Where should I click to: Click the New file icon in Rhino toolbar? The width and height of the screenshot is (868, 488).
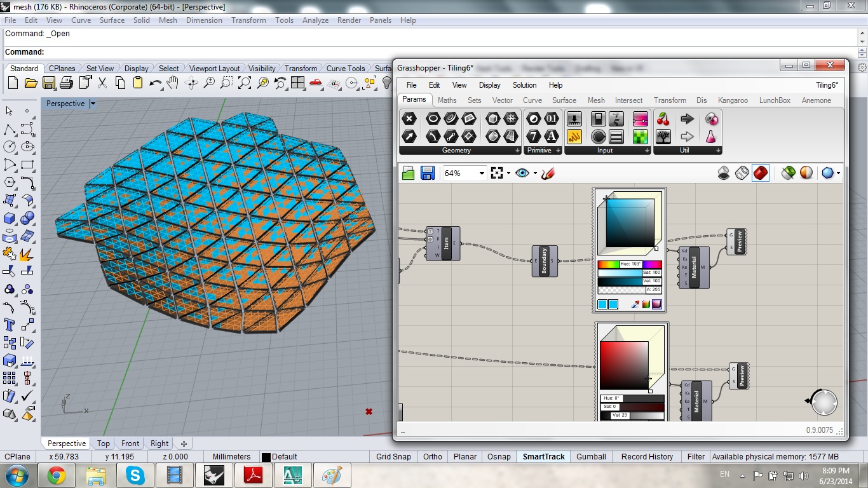13,83
